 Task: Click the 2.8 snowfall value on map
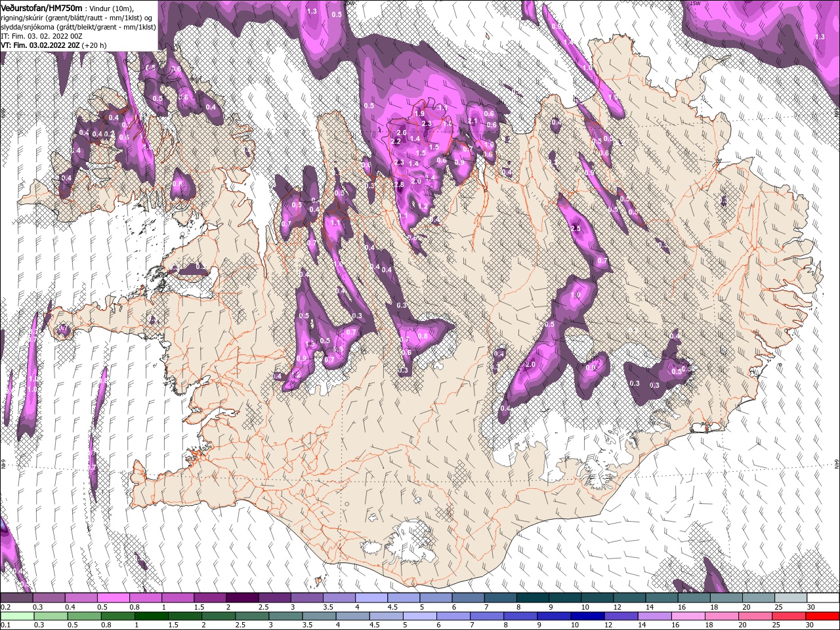pyautogui.click(x=399, y=184)
